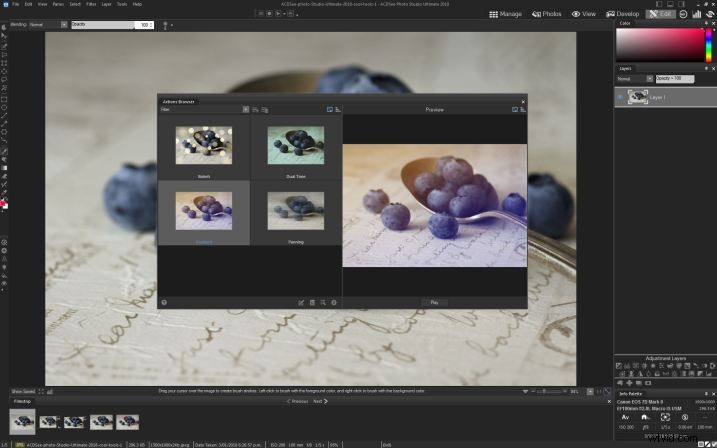Open the File menu
The image size is (717, 448).
point(16,4)
